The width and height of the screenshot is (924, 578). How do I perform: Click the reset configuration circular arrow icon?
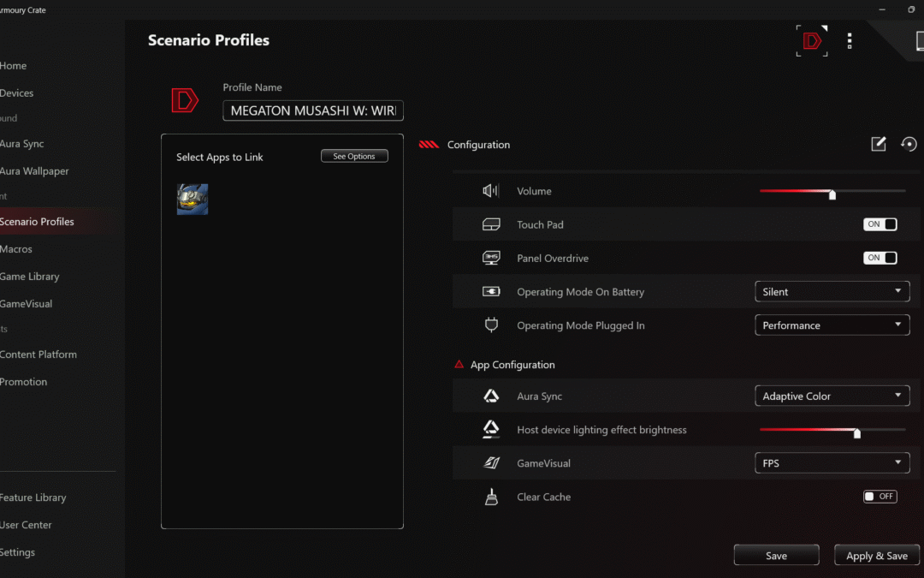[x=909, y=145]
